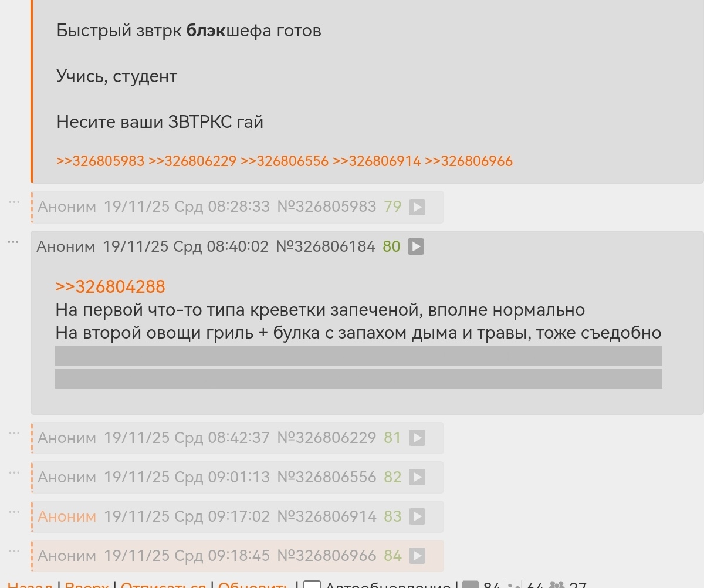Open the three-dots menu for post №326805983

click(x=15, y=202)
